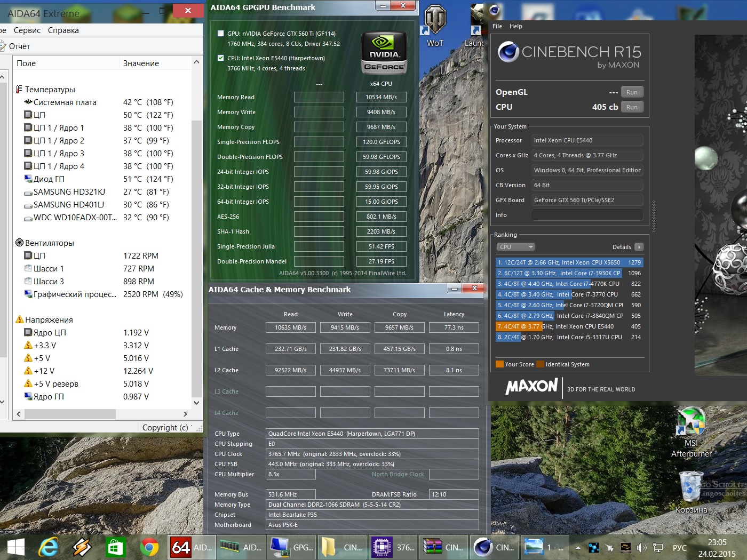Select the 2C/4T Core i5-3317U ranking row
Viewport: 747px width, 560px height.
[569, 337]
